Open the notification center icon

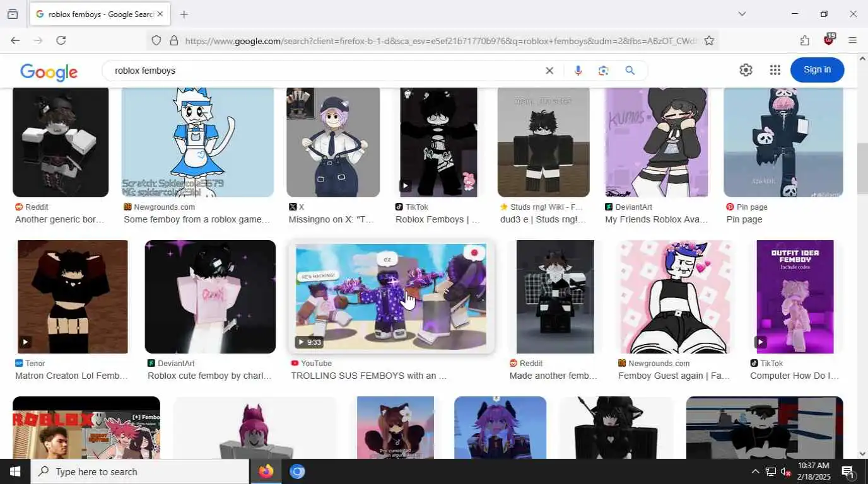(x=848, y=471)
